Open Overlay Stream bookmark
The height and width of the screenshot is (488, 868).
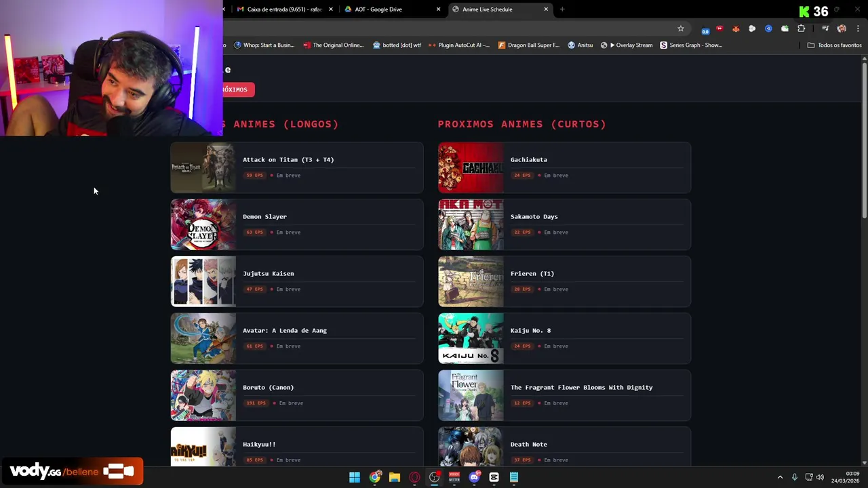[x=627, y=45]
